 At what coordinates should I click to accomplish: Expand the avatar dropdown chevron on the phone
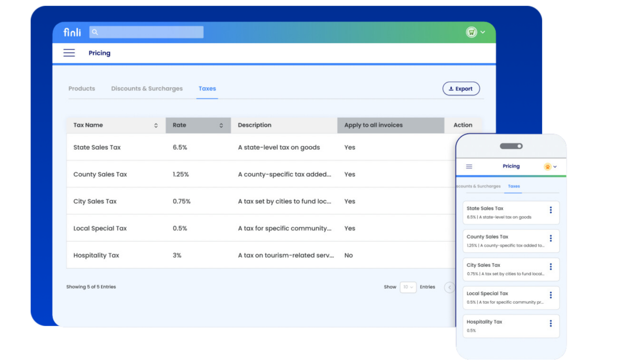[556, 166]
